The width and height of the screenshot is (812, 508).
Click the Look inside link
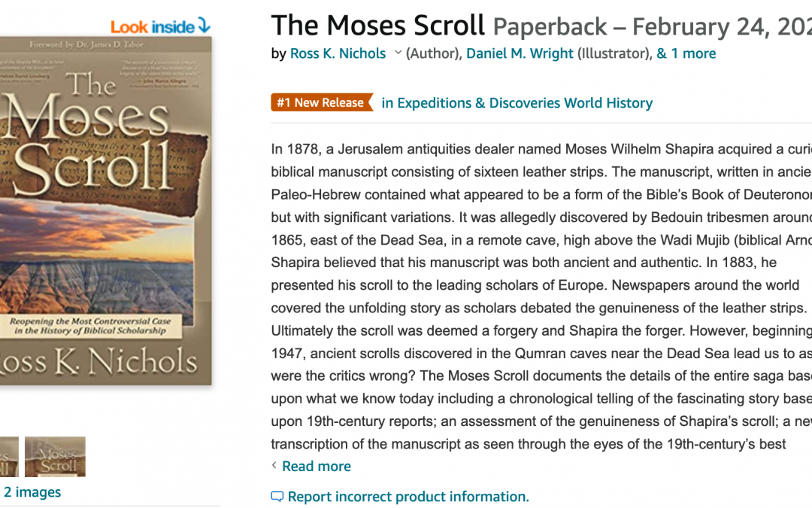150,26
